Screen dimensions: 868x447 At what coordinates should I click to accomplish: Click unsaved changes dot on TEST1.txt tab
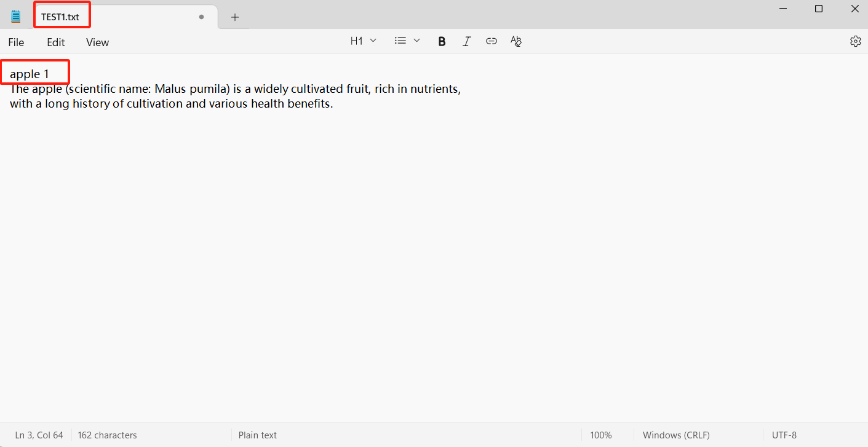201,17
